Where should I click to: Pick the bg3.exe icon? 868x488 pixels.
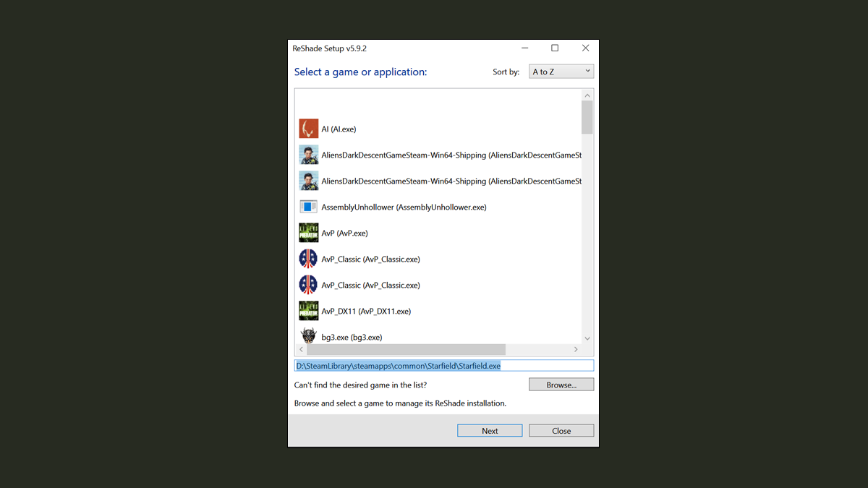tap(309, 336)
